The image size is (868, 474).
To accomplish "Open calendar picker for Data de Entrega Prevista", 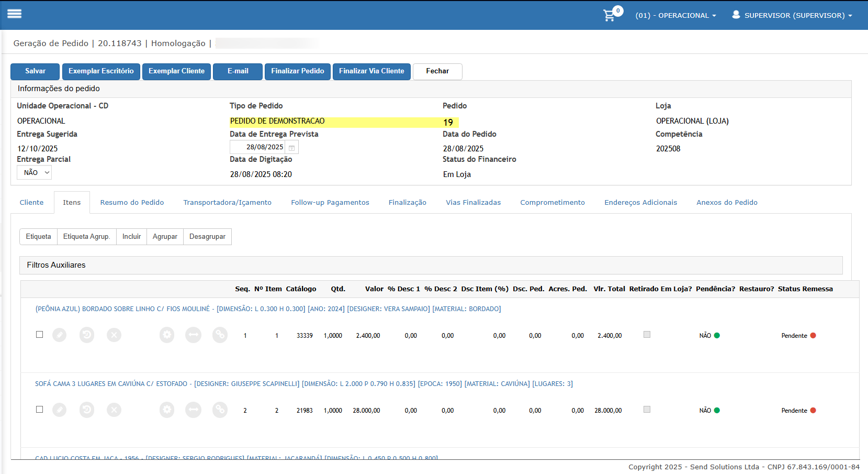I will [x=292, y=148].
